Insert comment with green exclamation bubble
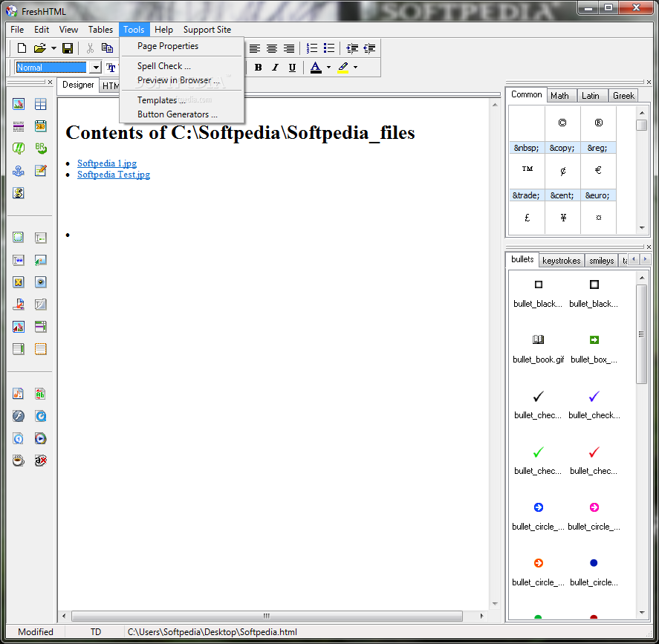This screenshot has height=644, width=659. (x=19, y=149)
